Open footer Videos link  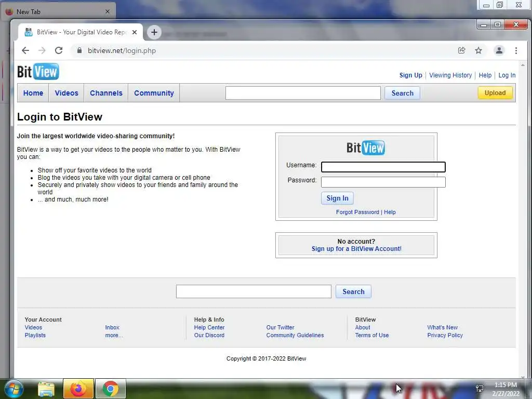[33, 327]
